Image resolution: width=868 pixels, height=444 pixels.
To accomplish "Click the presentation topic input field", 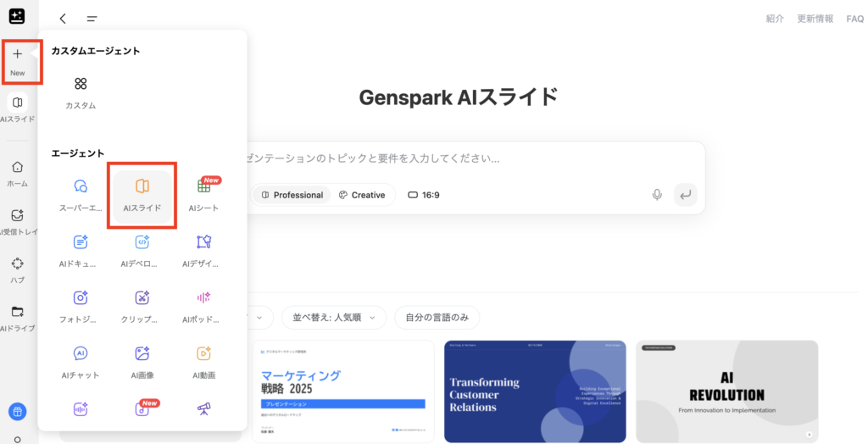I will click(x=466, y=158).
